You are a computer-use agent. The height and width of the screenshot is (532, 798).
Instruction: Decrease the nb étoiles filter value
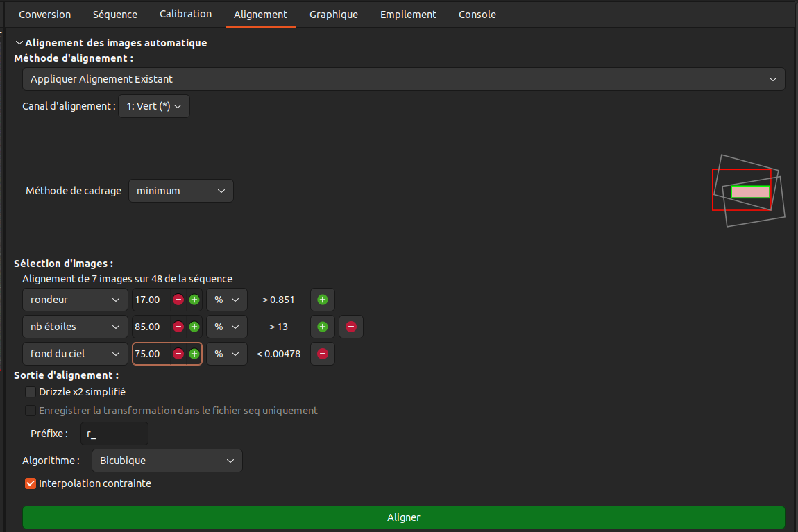tap(178, 327)
